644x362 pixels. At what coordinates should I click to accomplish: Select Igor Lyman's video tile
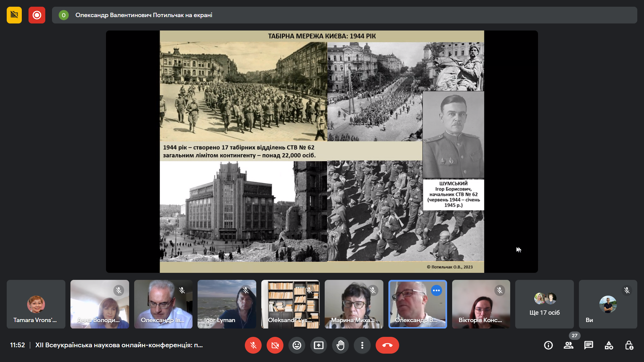coord(227,304)
